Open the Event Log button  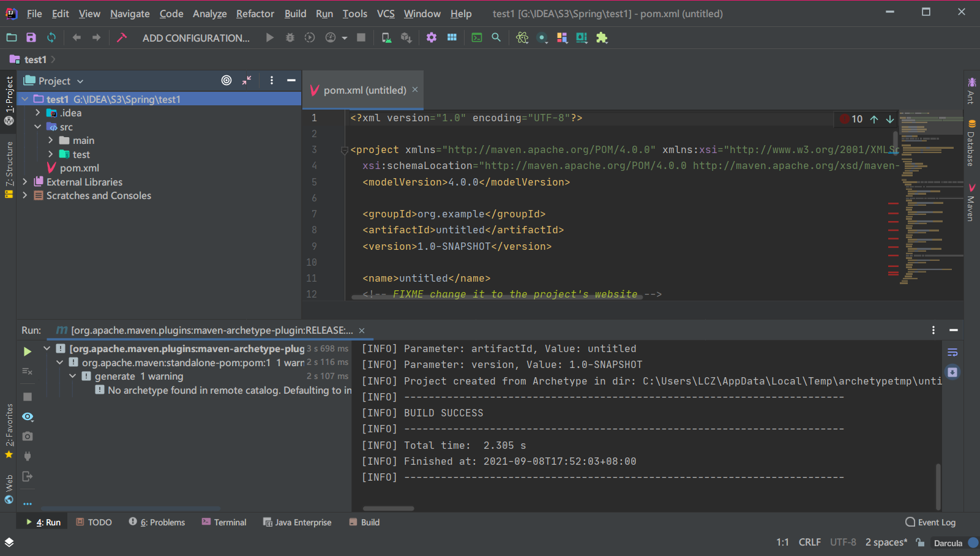930,522
